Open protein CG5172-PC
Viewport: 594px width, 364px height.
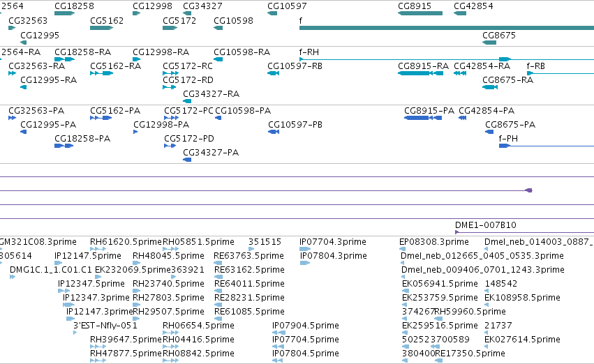[188, 111]
